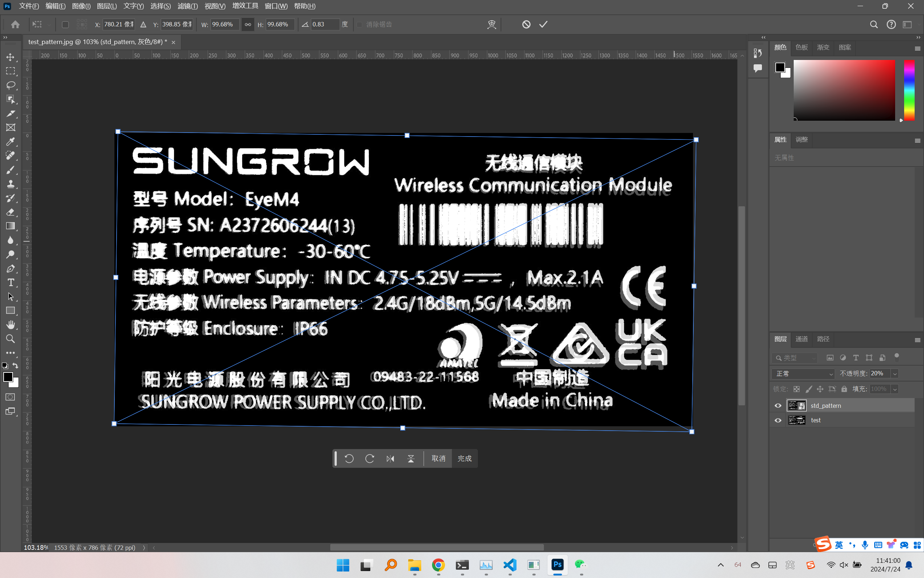Hide the test layer

pos(778,420)
